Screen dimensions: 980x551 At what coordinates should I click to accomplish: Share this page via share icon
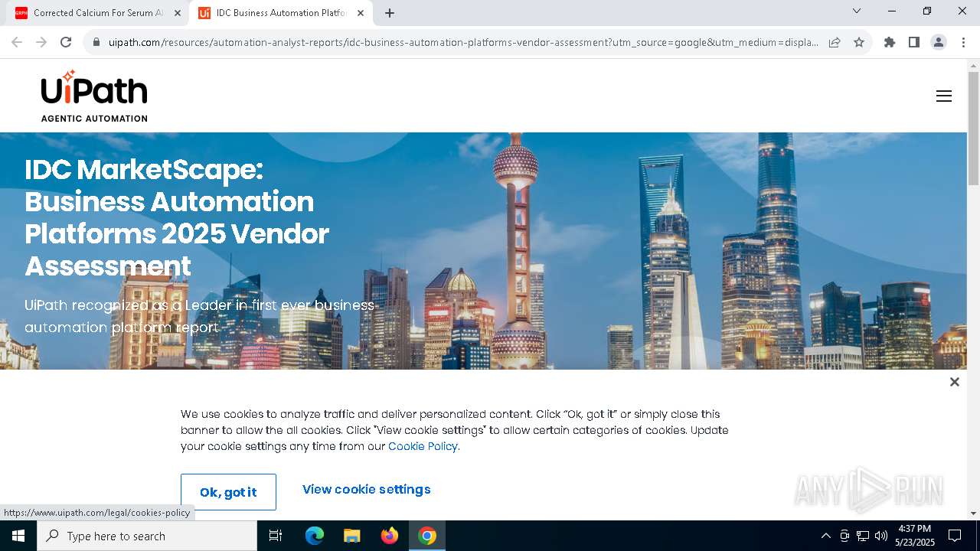[x=835, y=43]
